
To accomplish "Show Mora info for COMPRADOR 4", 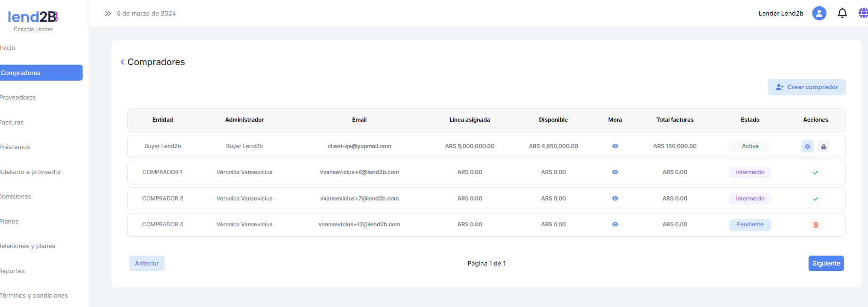I will (x=615, y=224).
